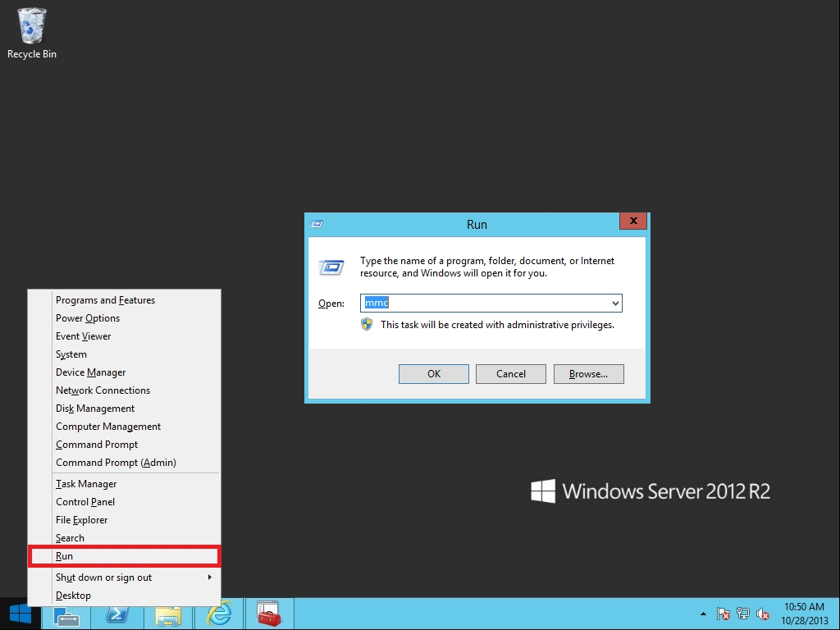Open File Explorer taskbar icon
Viewport: 840px width, 630px height.
(x=168, y=614)
